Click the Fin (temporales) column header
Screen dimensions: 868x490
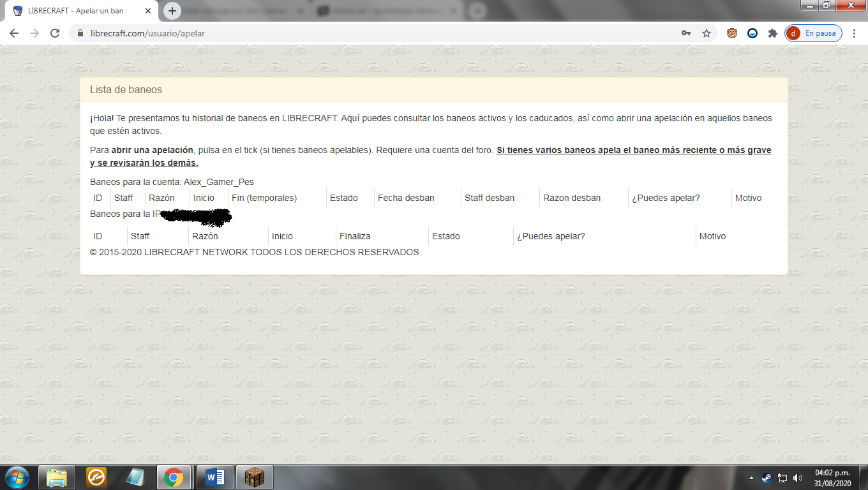coord(264,198)
